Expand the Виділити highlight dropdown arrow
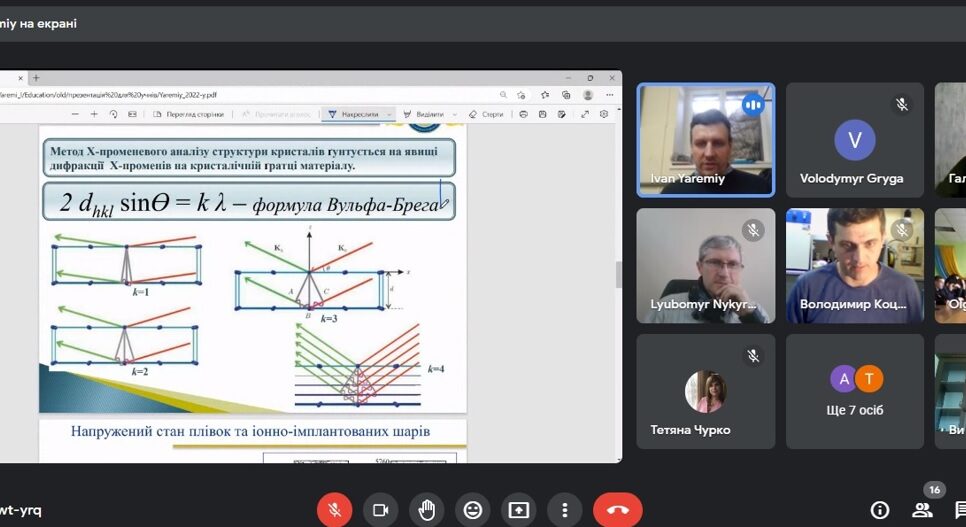This screenshot has height=527, width=966. click(x=453, y=115)
